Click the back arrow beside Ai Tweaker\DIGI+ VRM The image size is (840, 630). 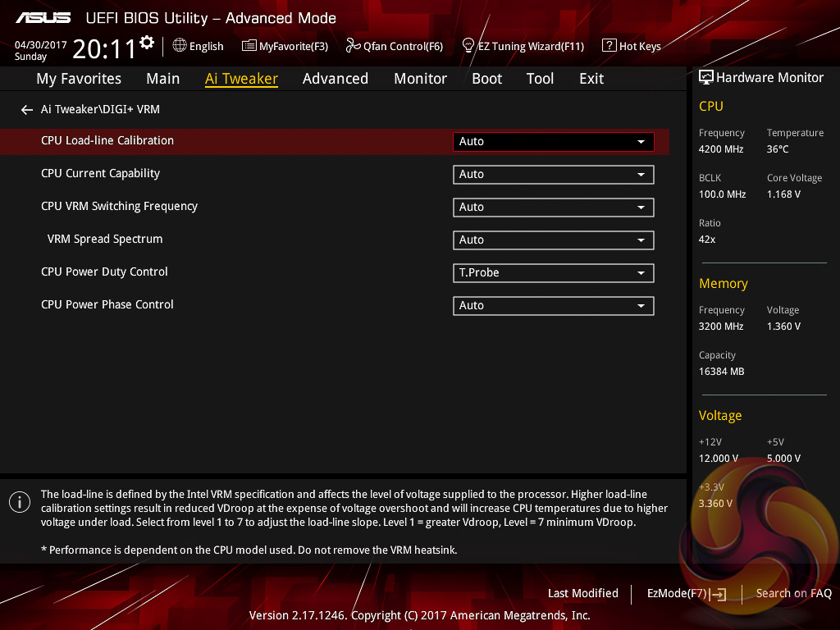click(27, 110)
